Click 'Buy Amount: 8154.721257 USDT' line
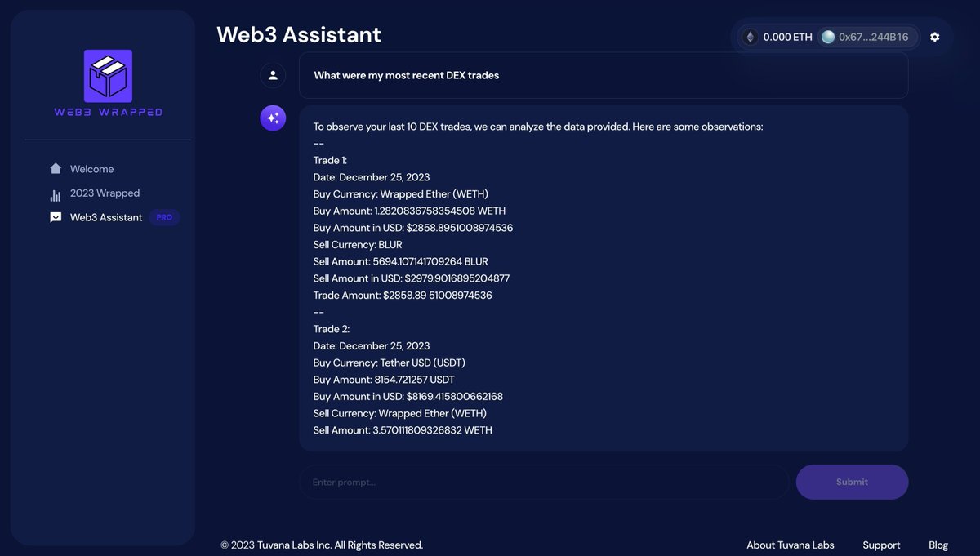This screenshot has height=556, width=980. pos(384,380)
